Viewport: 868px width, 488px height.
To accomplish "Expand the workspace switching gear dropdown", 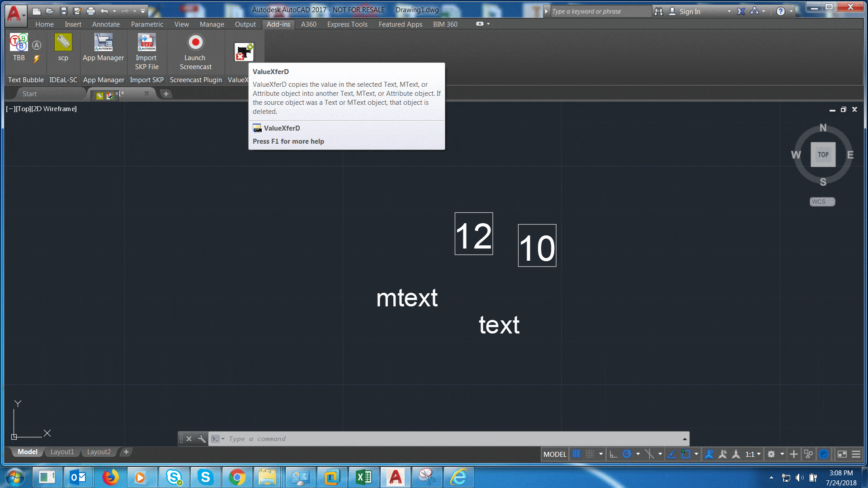I will point(782,454).
